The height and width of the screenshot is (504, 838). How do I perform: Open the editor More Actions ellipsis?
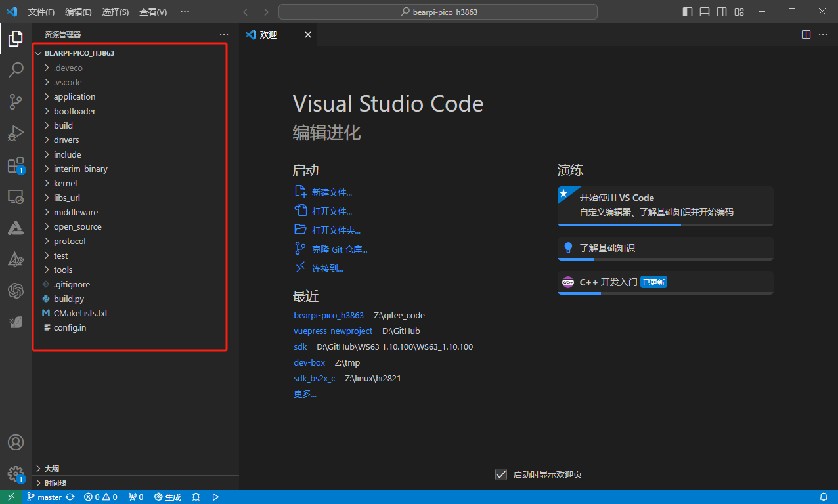[x=824, y=35]
